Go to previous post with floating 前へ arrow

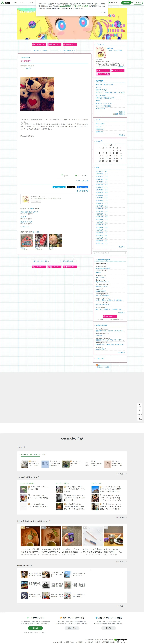coord(140,410)
